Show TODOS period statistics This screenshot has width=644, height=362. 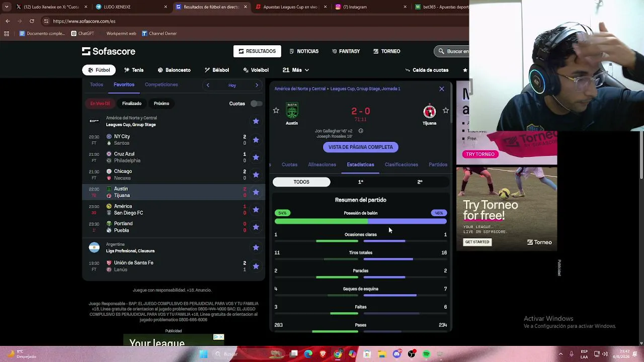tap(301, 182)
